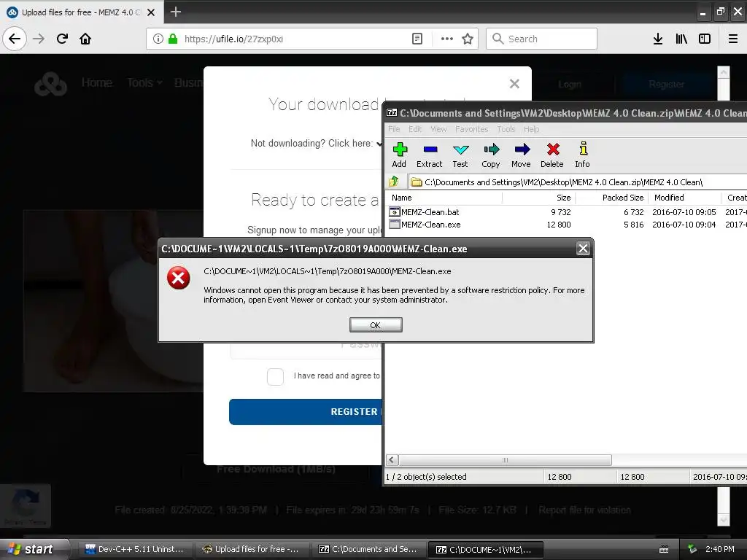Go up one folder in 7-Zip

click(394, 182)
